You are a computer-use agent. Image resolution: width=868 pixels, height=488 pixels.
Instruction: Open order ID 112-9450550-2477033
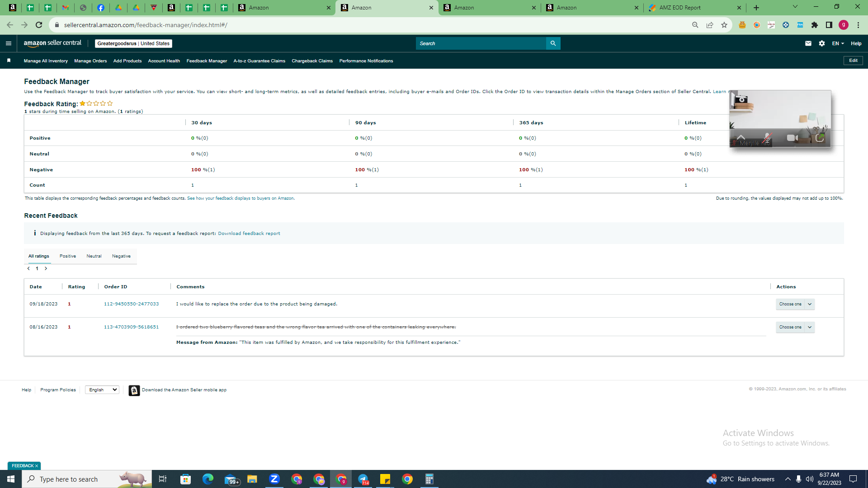point(132,304)
